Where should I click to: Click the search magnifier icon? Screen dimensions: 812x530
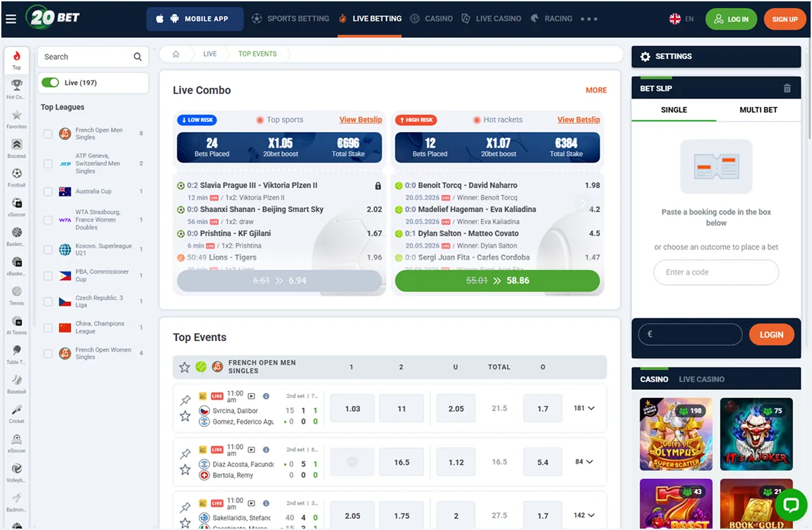(x=137, y=57)
